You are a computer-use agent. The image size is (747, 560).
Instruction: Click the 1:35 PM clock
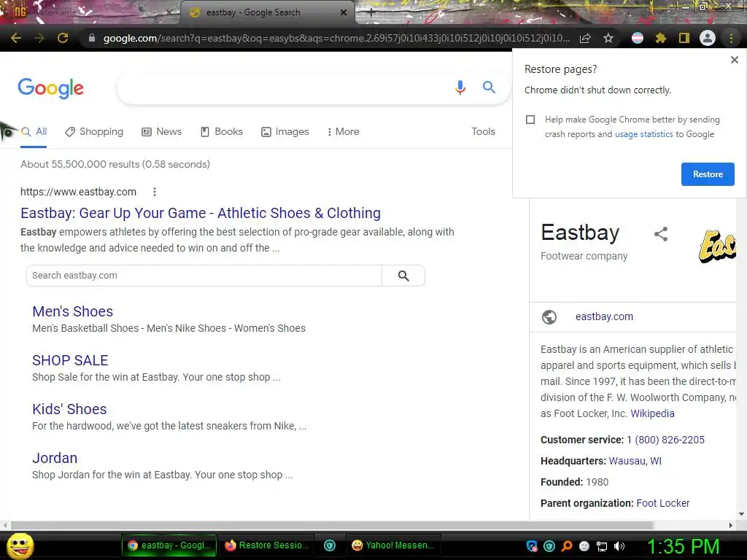(683, 546)
